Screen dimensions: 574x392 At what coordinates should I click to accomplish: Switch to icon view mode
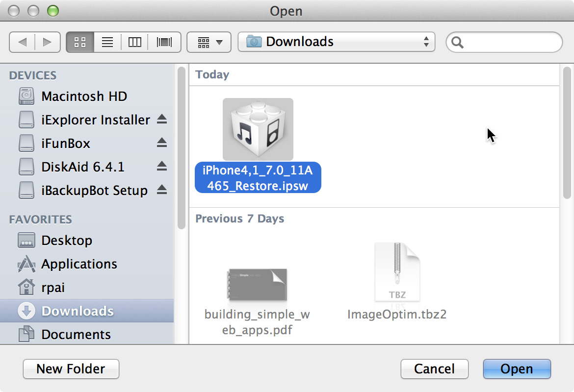(x=80, y=42)
